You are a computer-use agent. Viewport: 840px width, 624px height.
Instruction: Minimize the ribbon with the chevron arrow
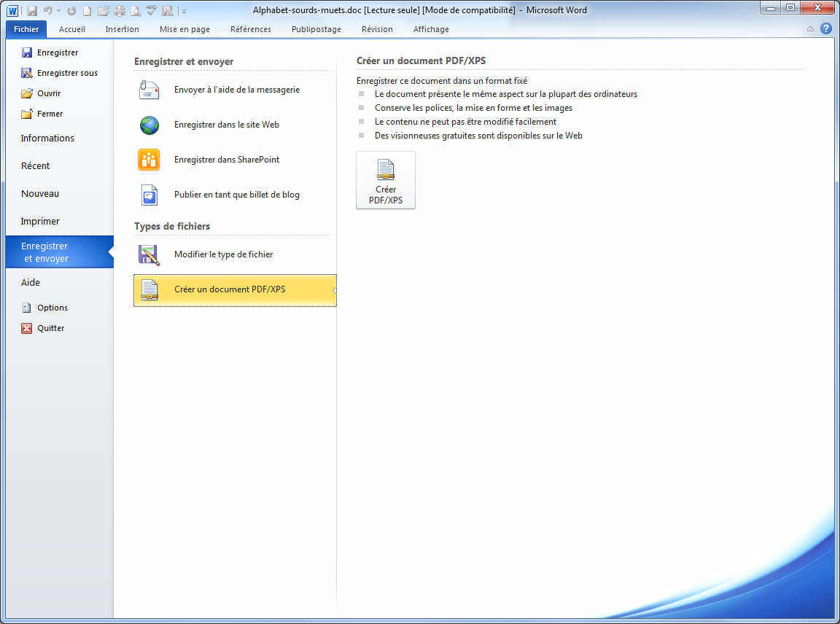811,29
